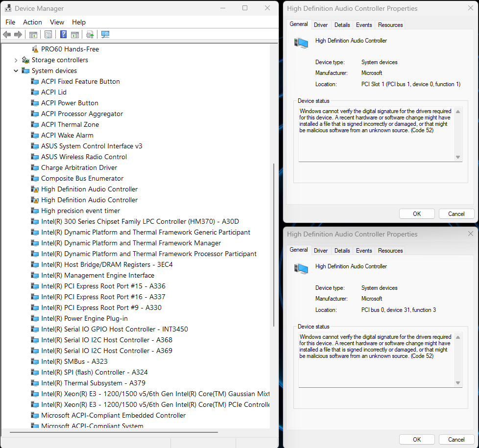479x448 pixels.
Task: Click the Scan for hardware changes icon
Action: (x=105, y=34)
